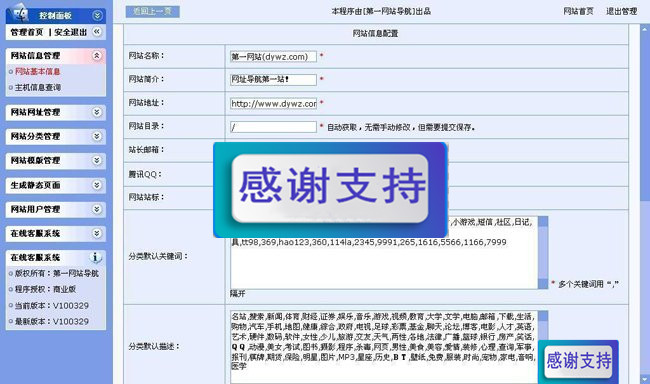Expand the 网站网址管理 section
The height and width of the screenshot is (384, 650).
tap(97, 112)
